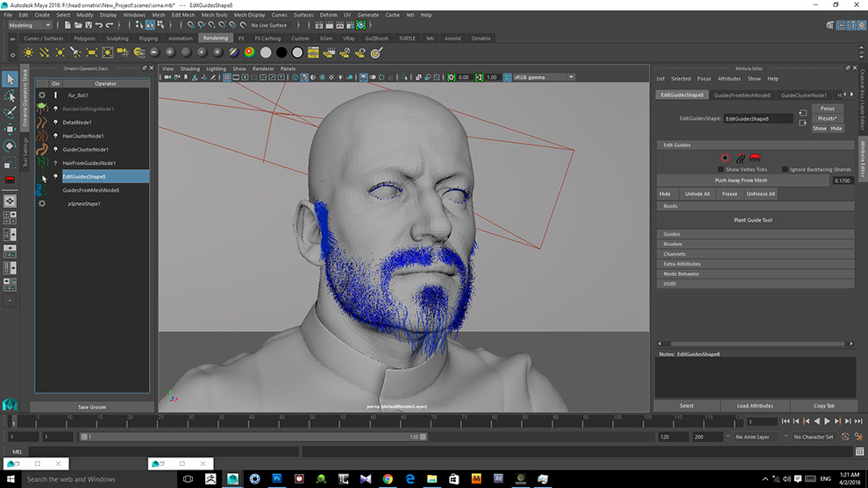This screenshot has height=488, width=868.
Task: Click the black sphere material shelf icon
Action: click(282, 53)
